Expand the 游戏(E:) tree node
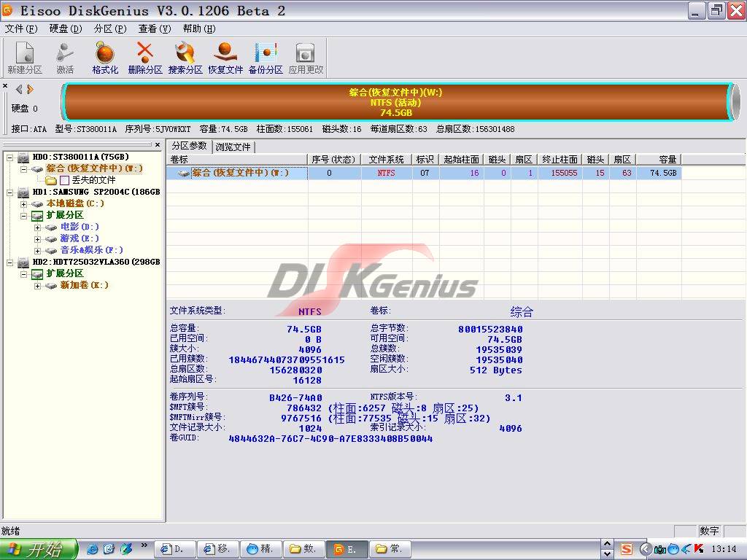The width and height of the screenshot is (747, 560). [x=37, y=239]
